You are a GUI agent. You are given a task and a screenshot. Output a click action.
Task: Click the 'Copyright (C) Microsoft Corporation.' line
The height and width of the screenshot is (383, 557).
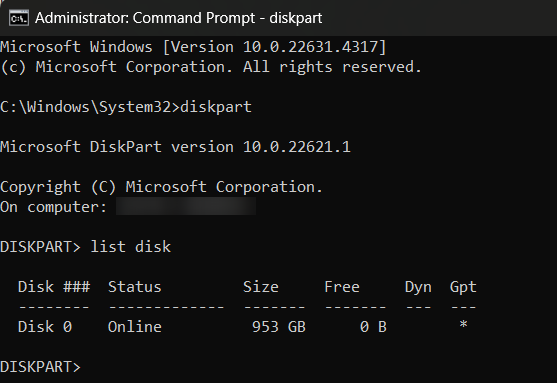pyautogui.click(x=161, y=187)
